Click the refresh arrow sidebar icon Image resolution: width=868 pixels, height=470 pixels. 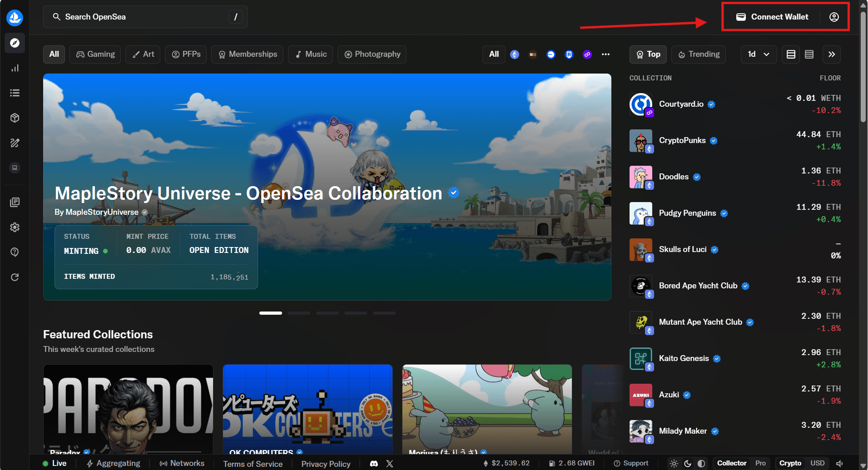click(x=15, y=277)
